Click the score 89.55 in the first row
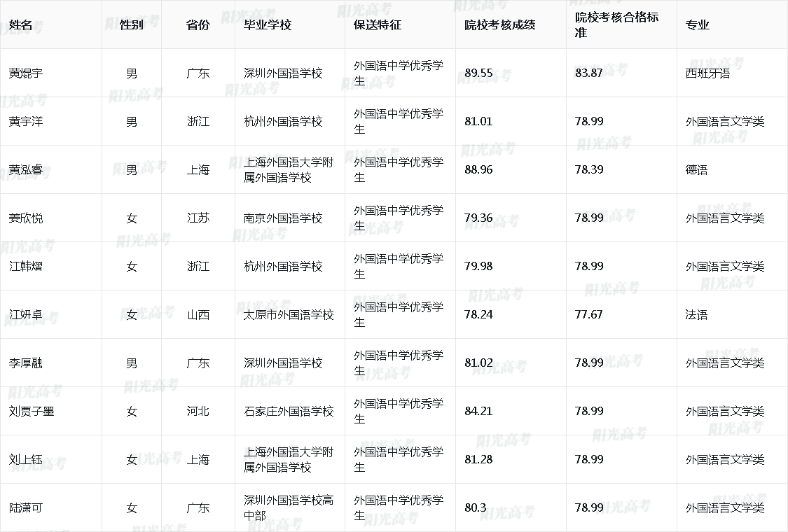The width and height of the screenshot is (788, 532). click(478, 72)
